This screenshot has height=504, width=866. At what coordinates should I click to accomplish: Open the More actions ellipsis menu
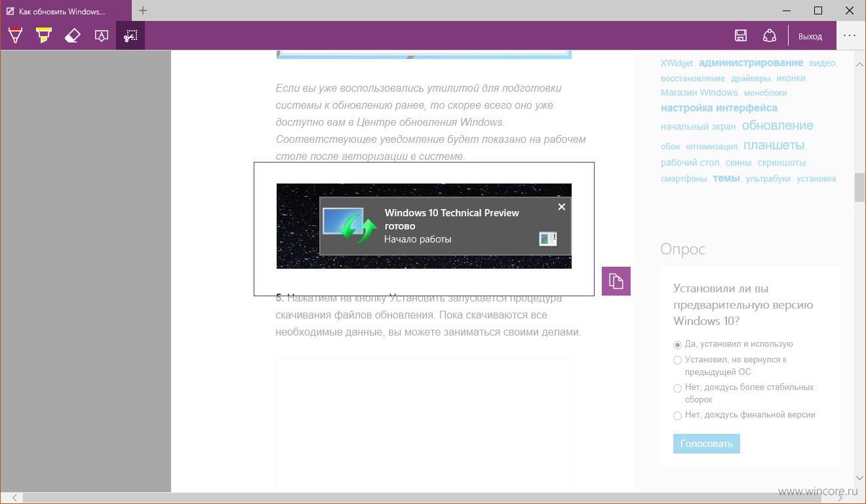tap(850, 36)
